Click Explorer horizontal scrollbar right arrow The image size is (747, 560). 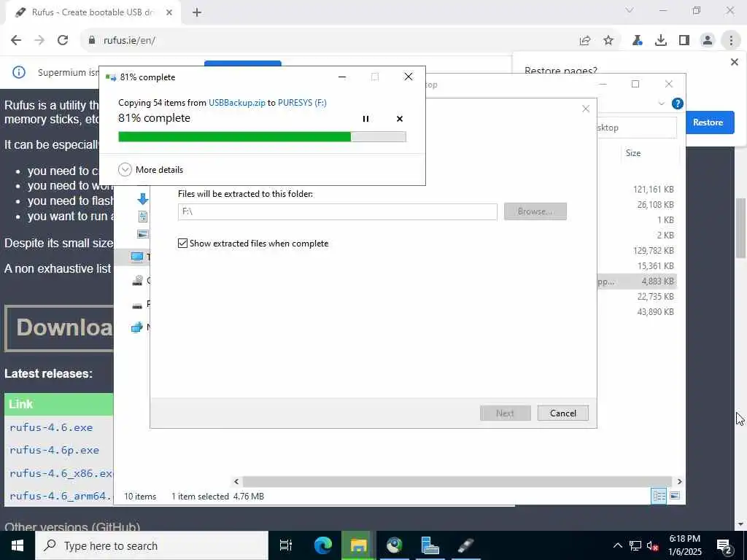click(679, 481)
